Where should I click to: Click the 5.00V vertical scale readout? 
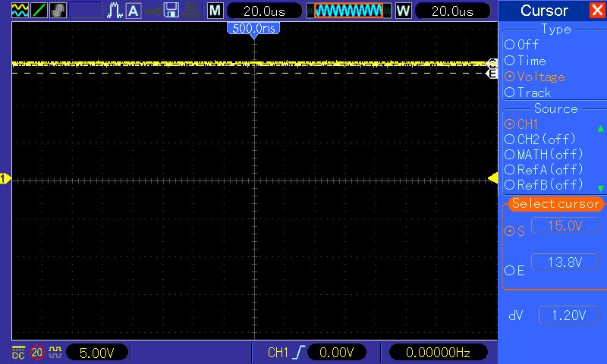97,353
